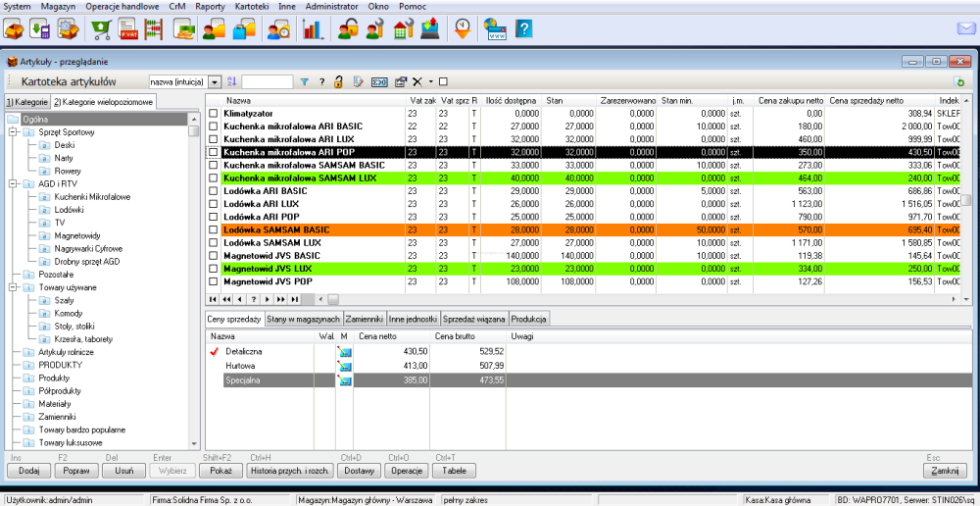The image size is (980, 506).
Task: Click the Historia przych. i rozch. button
Action: point(290,471)
